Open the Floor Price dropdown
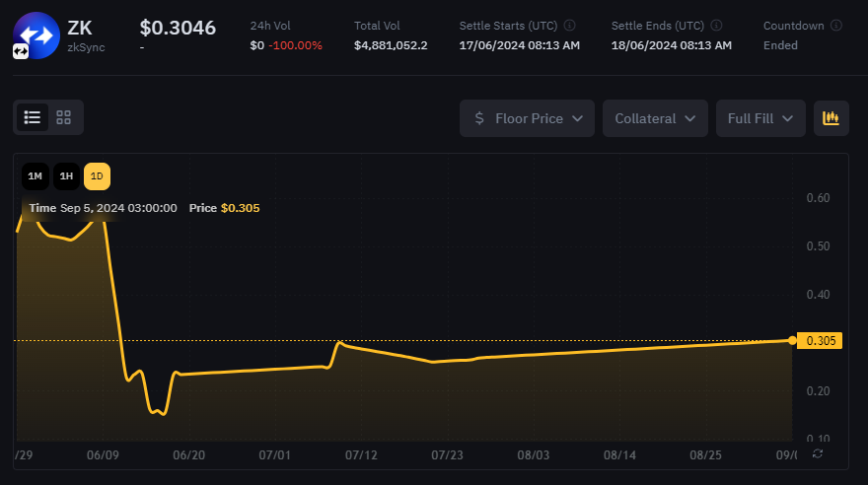Image resolution: width=868 pixels, height=485 pixels. [527, 118]
